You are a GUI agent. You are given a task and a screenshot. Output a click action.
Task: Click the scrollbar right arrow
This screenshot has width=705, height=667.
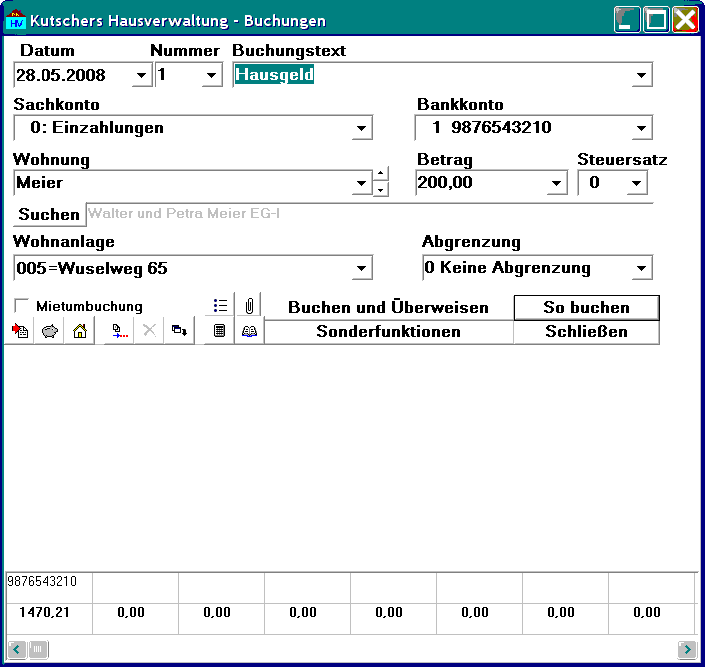(687, 649)
